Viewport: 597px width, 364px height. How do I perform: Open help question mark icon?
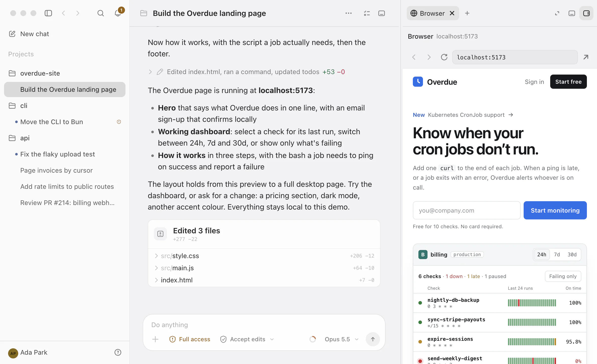coord(118,353)
